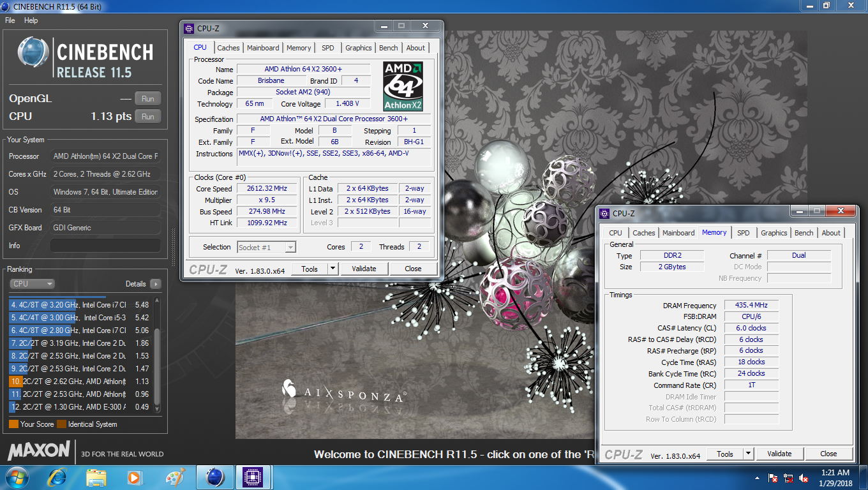Open Windows Explorer folder icon on taskbar
868x490 pixels.
click(96, 477)
